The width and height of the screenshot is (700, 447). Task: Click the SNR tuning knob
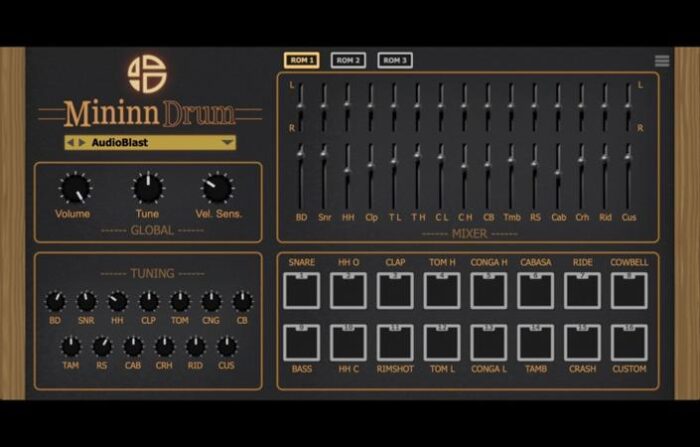point(87,301)
